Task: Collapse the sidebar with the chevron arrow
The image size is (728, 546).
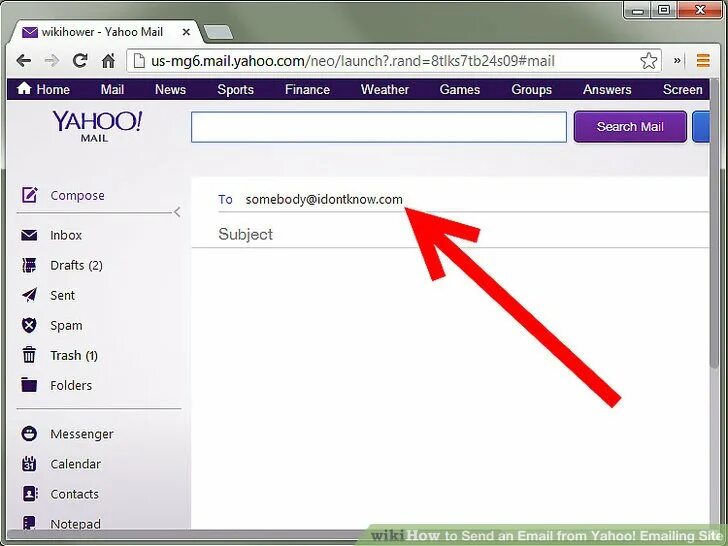Action: tap(177, 212)
